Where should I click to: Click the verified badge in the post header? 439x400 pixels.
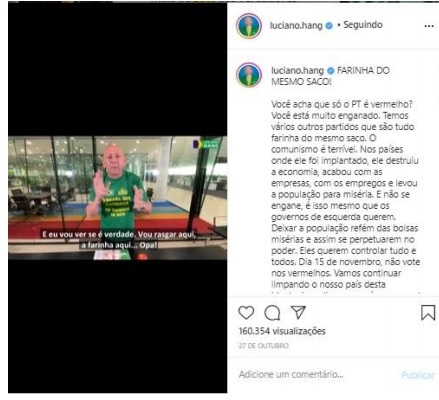[329, 26]
